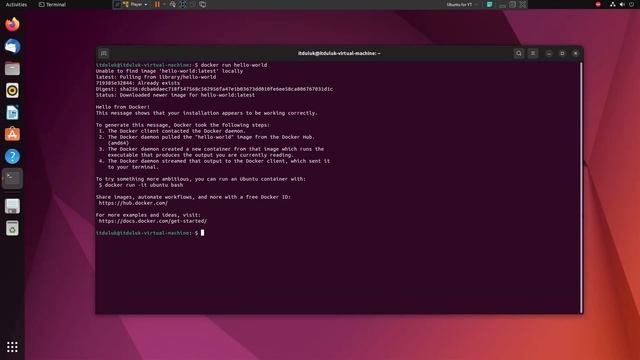The width and height of the screenshot is (640, 360).
Task: Close the Terminal window
Action: 576,53
